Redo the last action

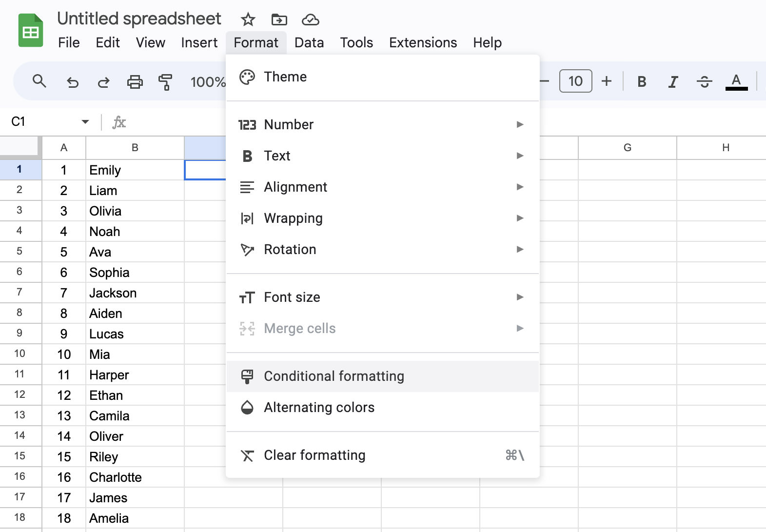103,81
